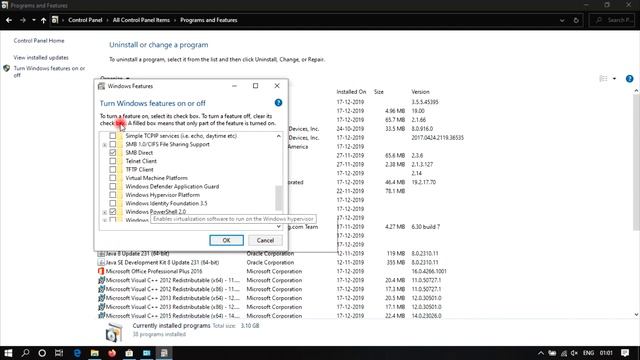
Task: Go up one level with Up arrow
Action: 43,20
